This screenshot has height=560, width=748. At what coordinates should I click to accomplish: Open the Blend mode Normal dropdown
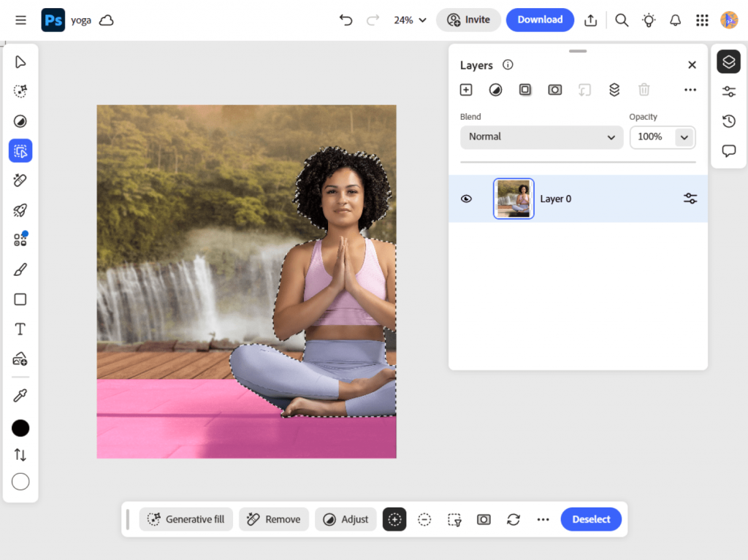pyautogui.click(x=541, y=137)
